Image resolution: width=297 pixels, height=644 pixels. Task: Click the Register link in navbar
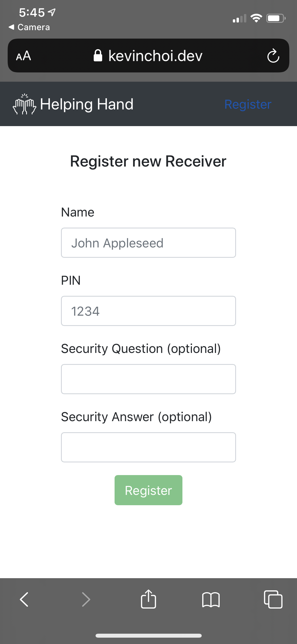click(248, 104)
